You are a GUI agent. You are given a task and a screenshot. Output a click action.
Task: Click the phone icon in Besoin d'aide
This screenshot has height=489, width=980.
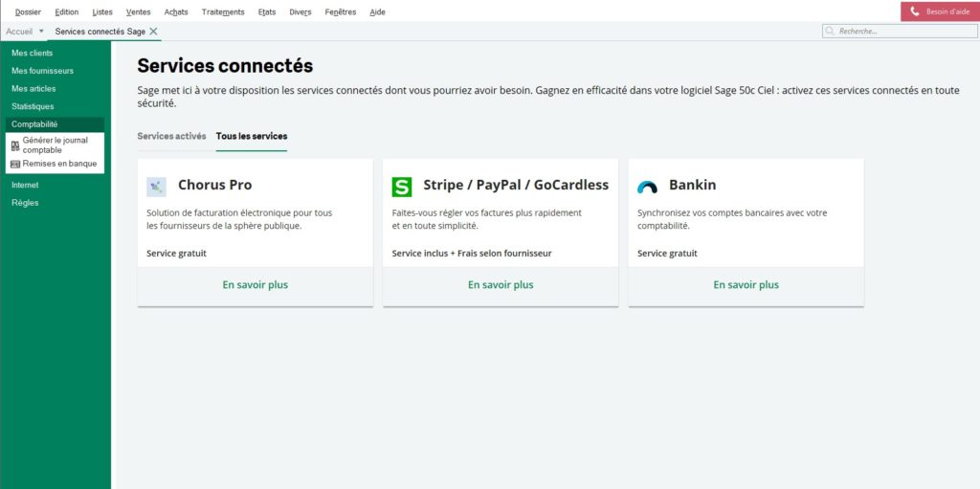(x=915, y=11)
